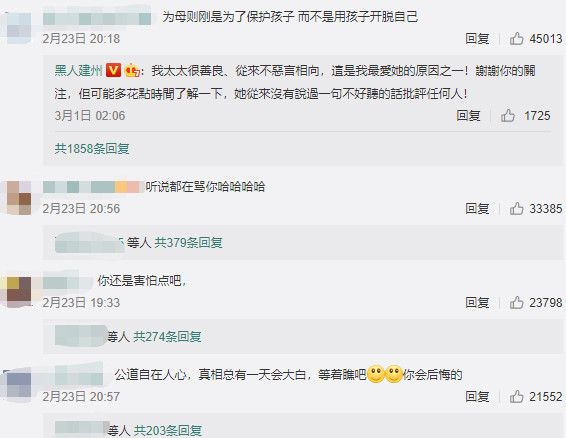The image size is (566, 438).
Task: Click avatar of the 你还是害怕点吧 commenter
Action: [x=19, y=292]
